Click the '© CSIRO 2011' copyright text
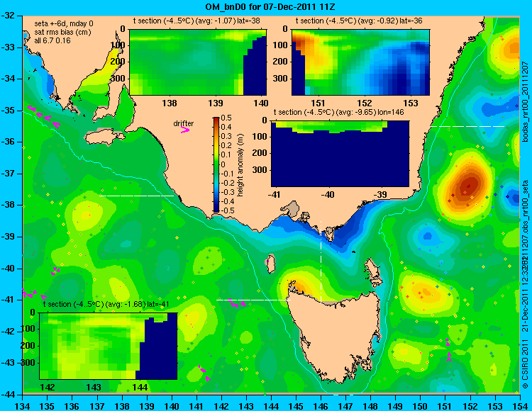The image size is (532, 411). (x=525, y=365)
